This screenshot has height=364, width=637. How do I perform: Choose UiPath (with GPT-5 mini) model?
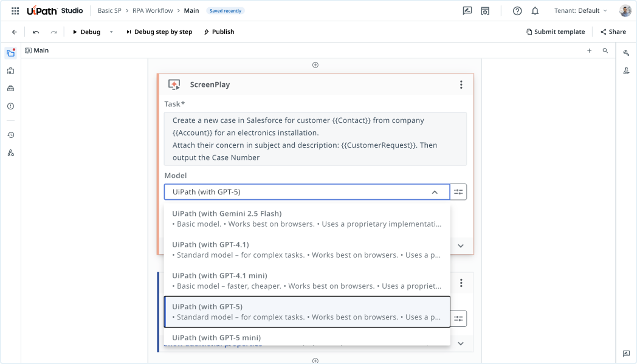(307, 337)
